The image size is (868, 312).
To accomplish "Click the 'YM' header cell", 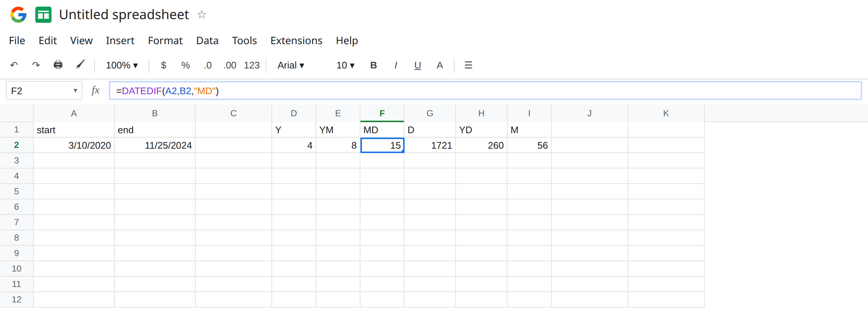I will pyautogui.click(x=338, y=130).
